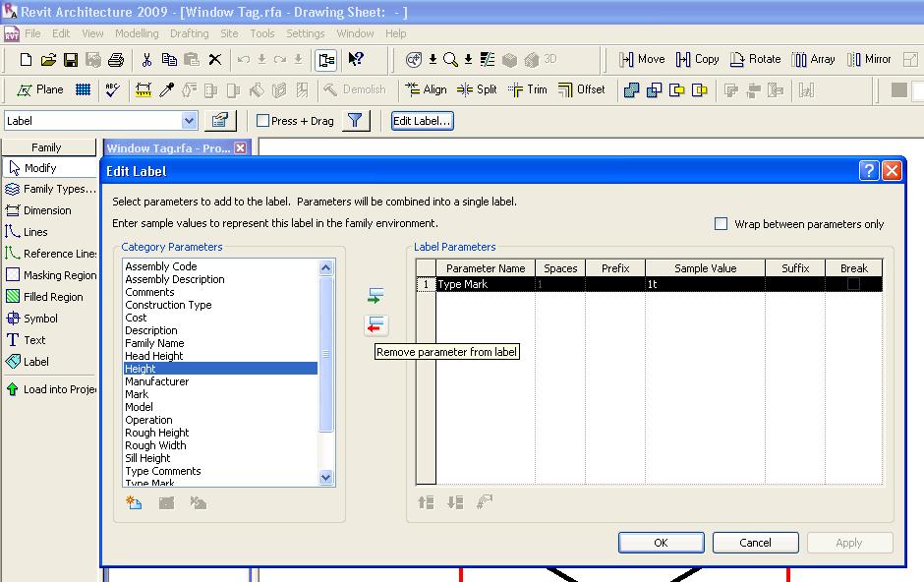Enable Wrap between parameters only checkbox
Viewport: 924px width, 582px height.
[x=722, y=224]
